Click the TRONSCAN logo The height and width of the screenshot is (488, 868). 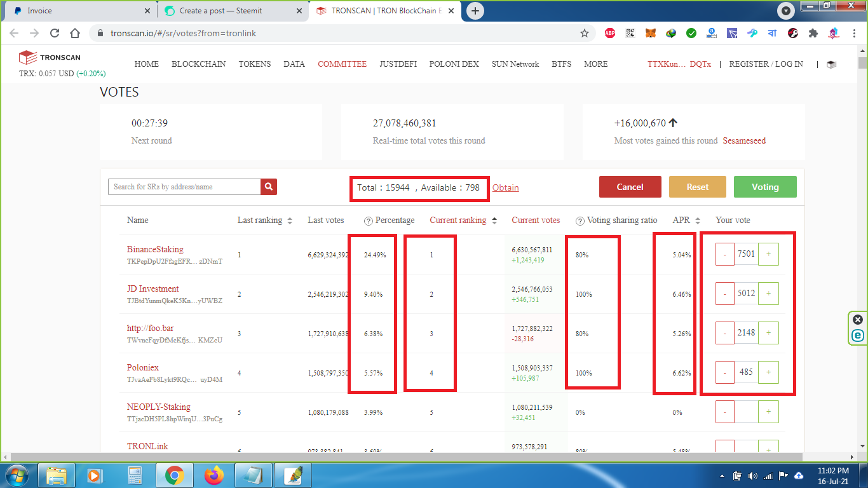coord(50,57)
